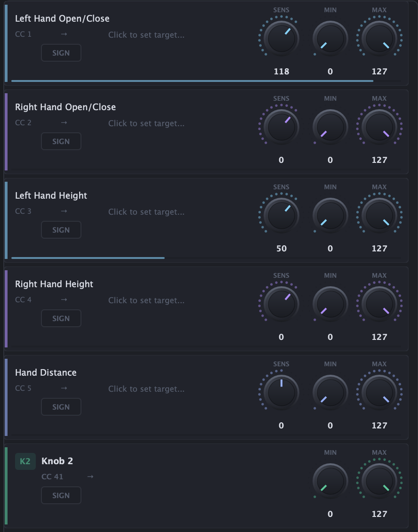Viewport: 418px width, 532px height.
Task: Click the Knob 2 title
Action: (57, 461)
